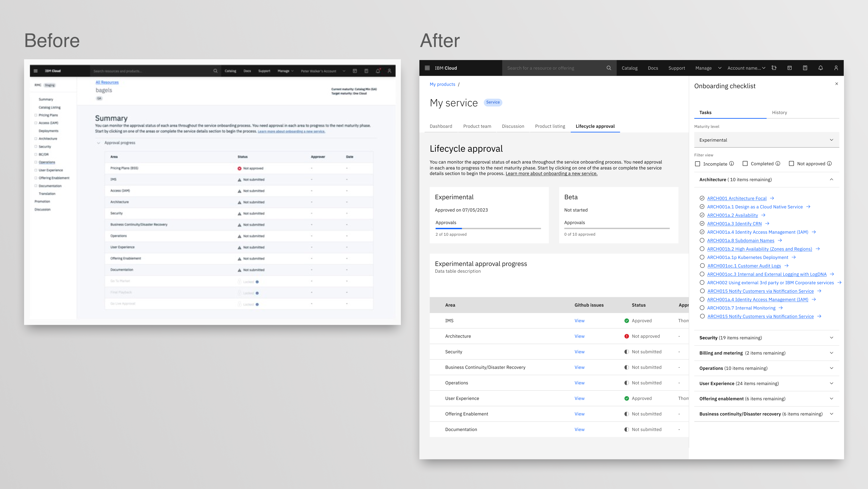The height and width of the screenshot is (489, 868).
Task: Open the user profile avatar icon
Action: tap(836, 68)
